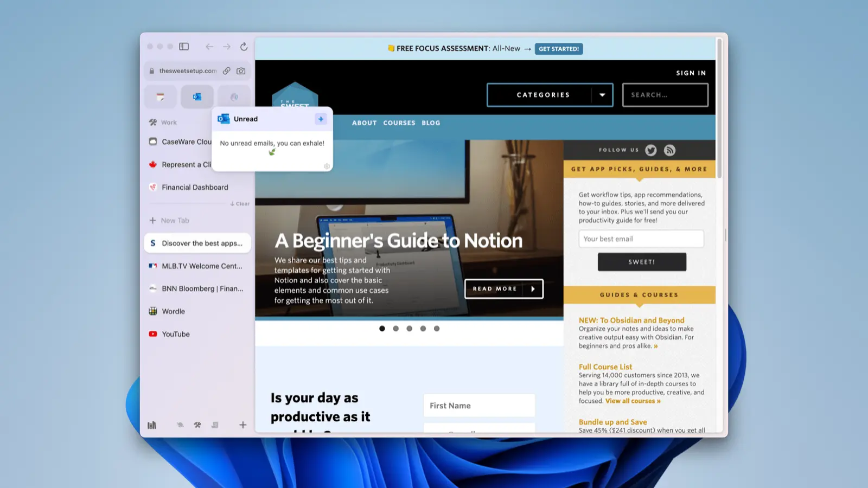Copy page link with chain icon

click(227, 71)
